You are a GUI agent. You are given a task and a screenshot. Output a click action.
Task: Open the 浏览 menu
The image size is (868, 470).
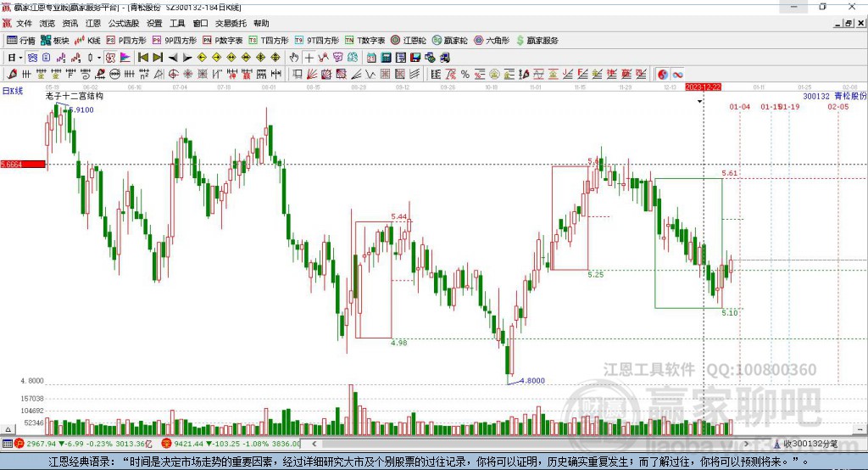(47, 23)
